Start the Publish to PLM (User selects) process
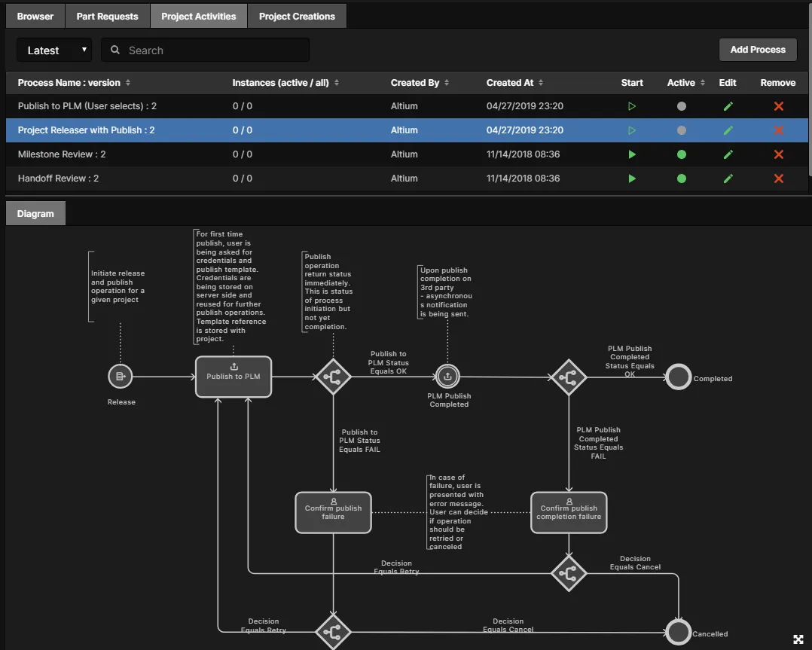This screenshot has height=650, width=812. coord(632,106)
